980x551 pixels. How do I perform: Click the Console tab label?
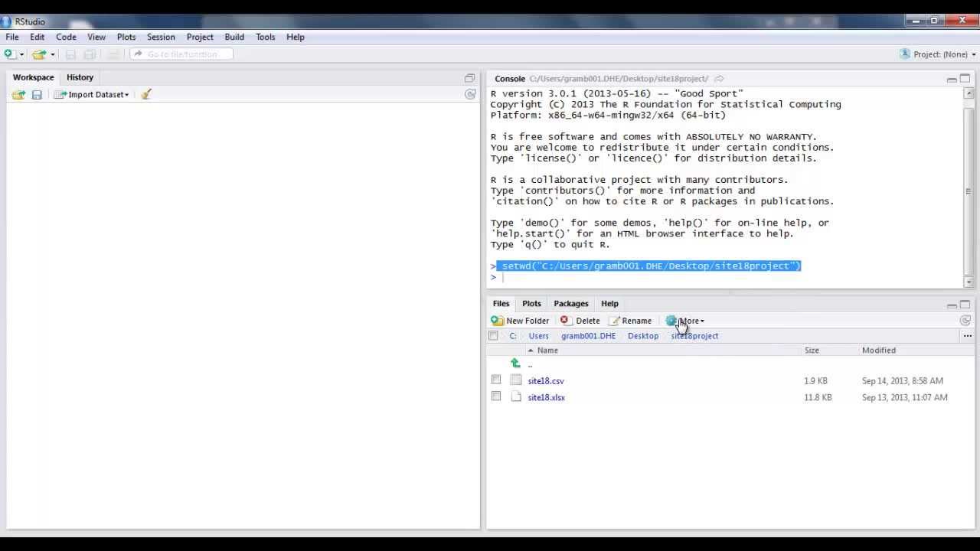(510, 79)
